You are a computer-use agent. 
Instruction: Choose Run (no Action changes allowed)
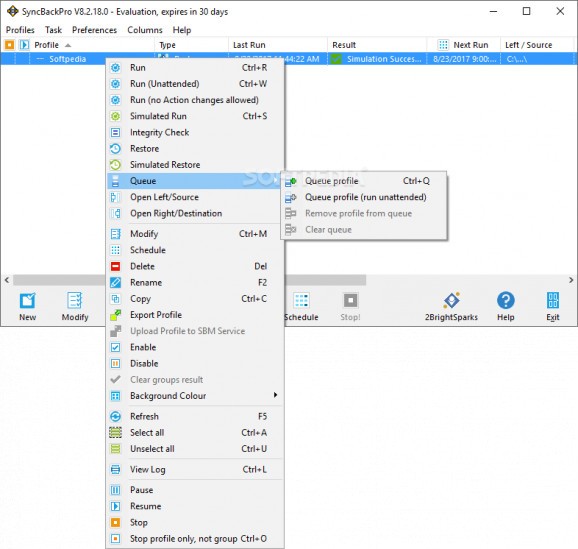195,100
